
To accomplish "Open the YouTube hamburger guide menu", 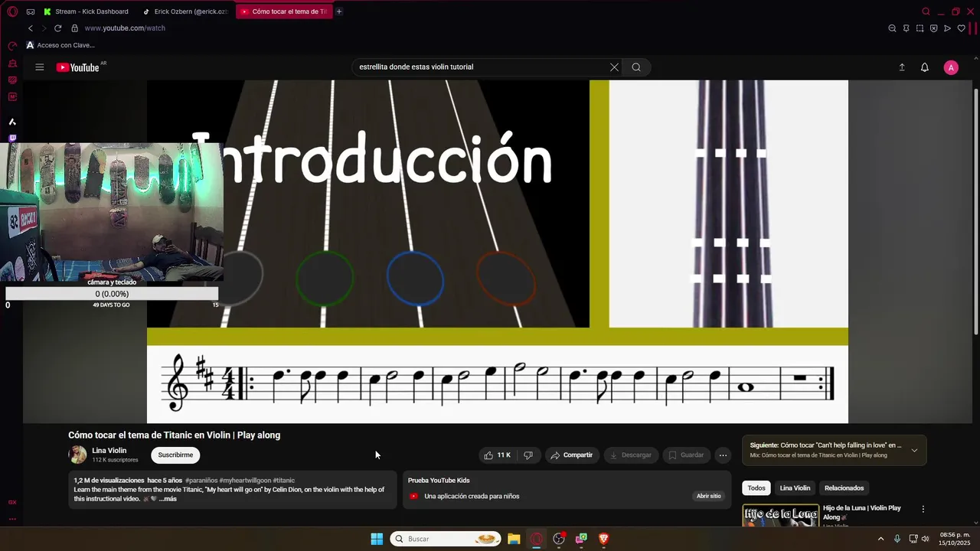I will 39,67.
